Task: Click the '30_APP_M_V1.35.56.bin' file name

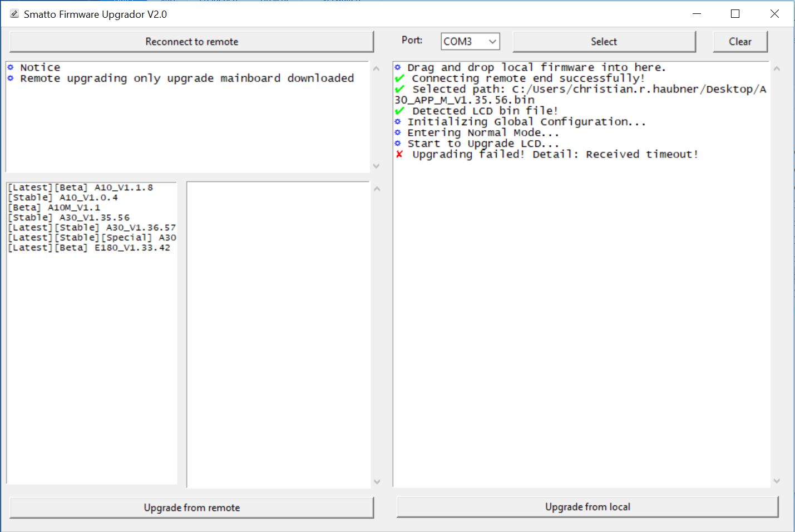Action: [x=465, y=100]
